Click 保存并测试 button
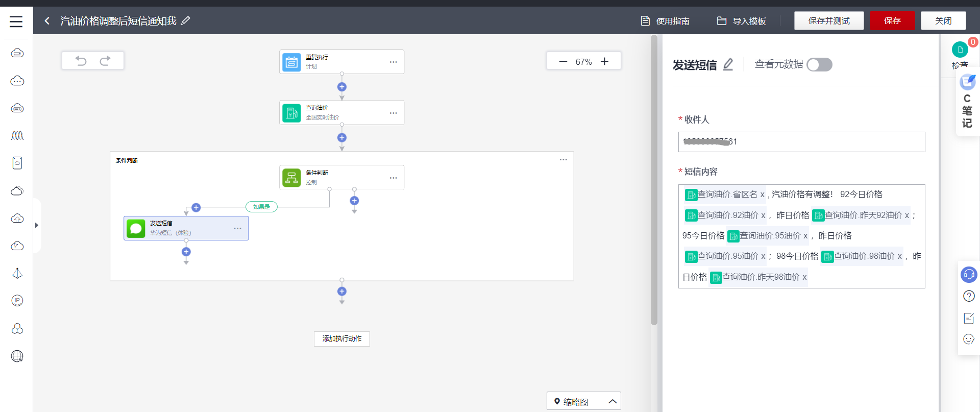The image size is (980, 412). click(x=829, y=20)
